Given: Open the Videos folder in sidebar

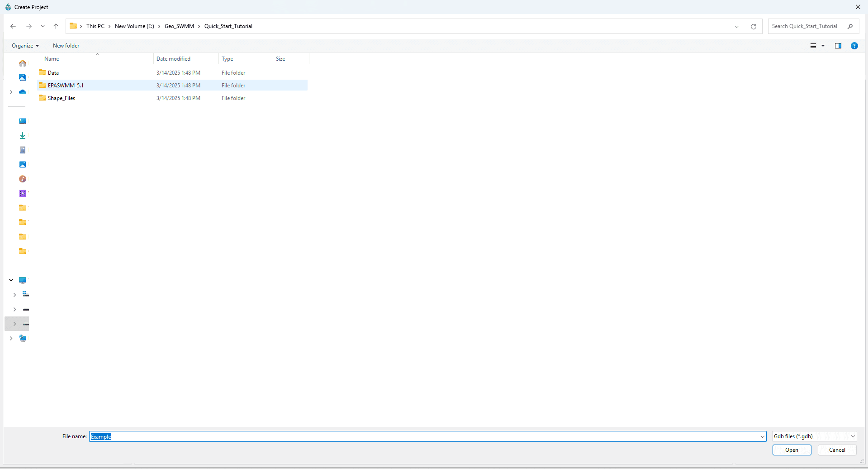Looking at the screenshot, I should tap(23, 193).
